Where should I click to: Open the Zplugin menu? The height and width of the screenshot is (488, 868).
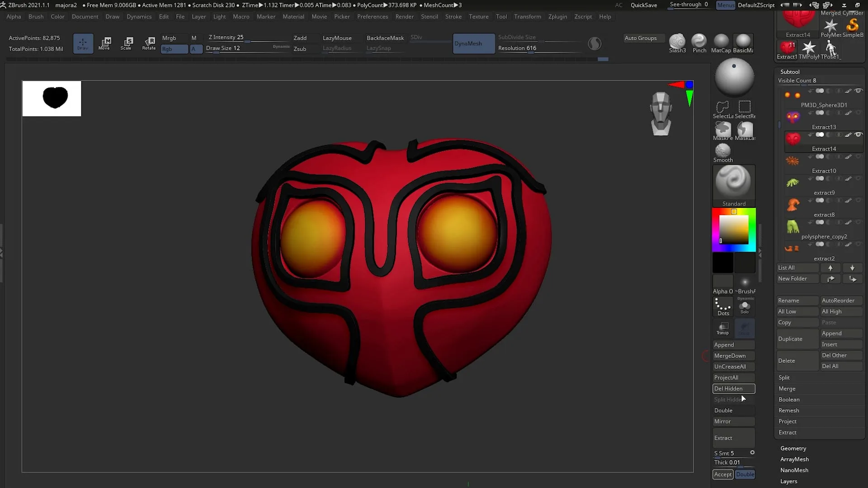tap(557, 16)
